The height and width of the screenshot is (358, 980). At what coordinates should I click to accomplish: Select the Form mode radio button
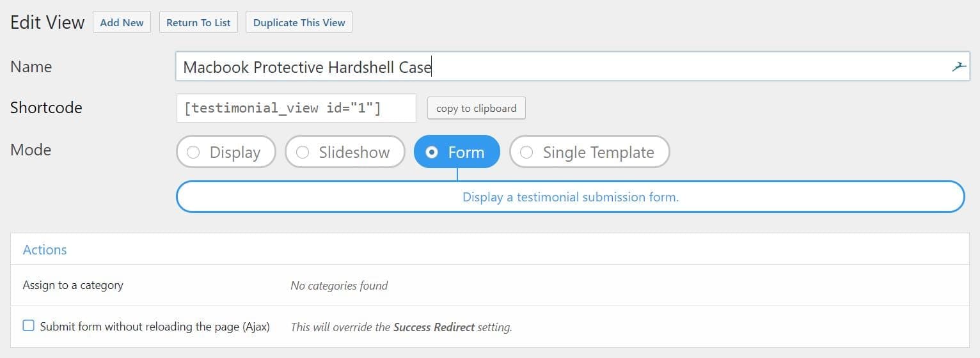[x=457, y=152]
